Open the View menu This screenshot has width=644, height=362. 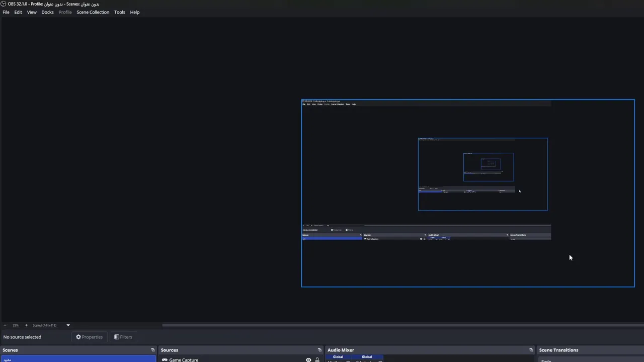(32, 12)
